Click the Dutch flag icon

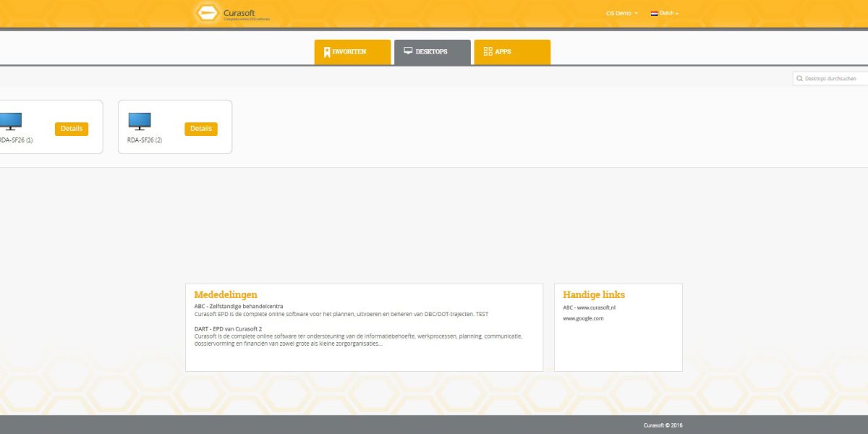click(x=653, y=12)
